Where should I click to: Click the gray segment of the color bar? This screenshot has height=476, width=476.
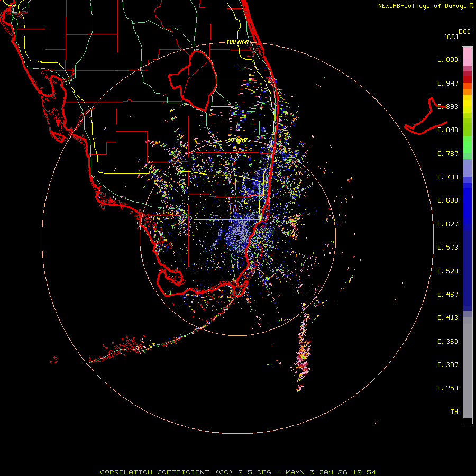pos(467,368)
